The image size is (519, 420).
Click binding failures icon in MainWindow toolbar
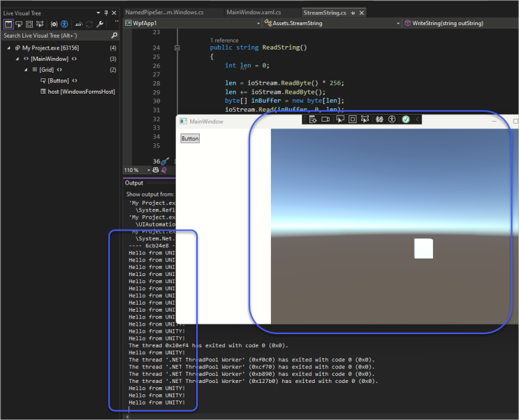[379, 120]
